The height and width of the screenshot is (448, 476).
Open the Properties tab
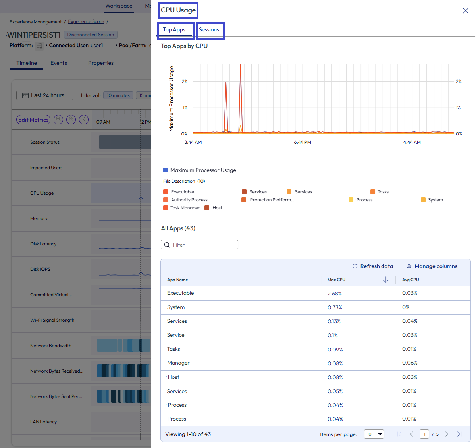click(x=101, y=63)
